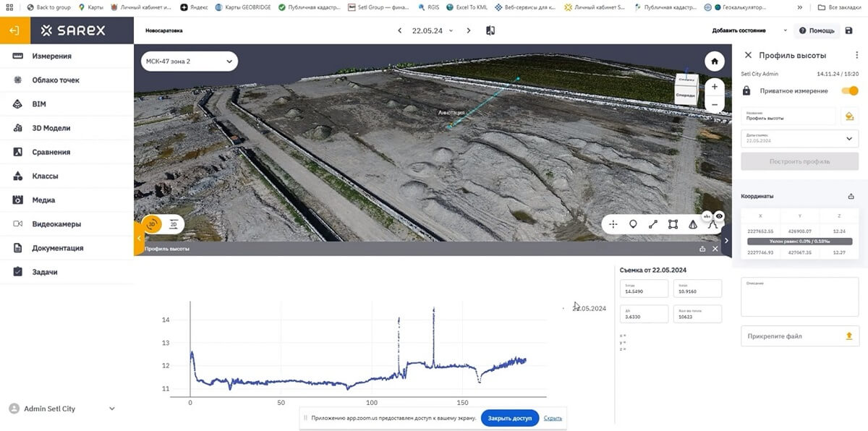
Task: Open Сравнения in the sidebar
Action: tap(67, 152)
